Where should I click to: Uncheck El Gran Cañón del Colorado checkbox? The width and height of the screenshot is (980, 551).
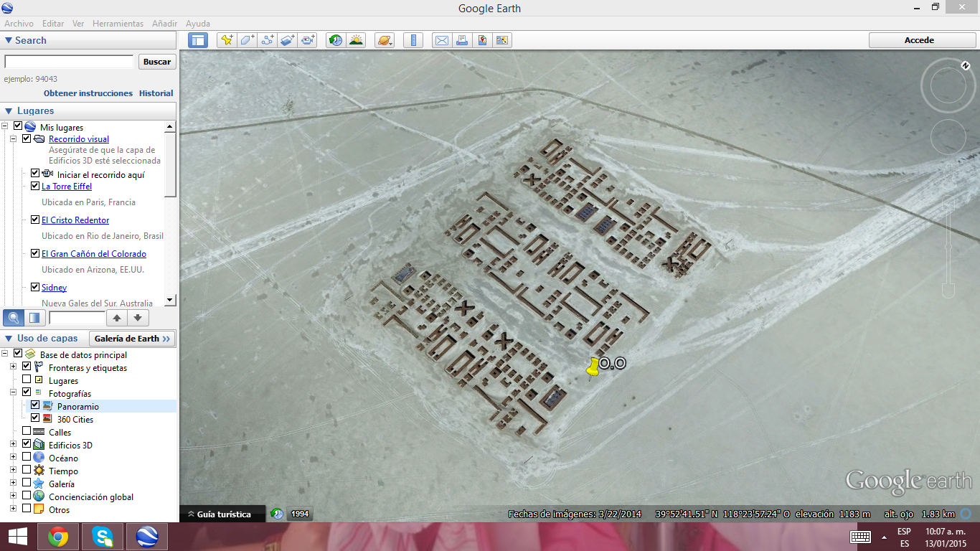pos(35,253)
